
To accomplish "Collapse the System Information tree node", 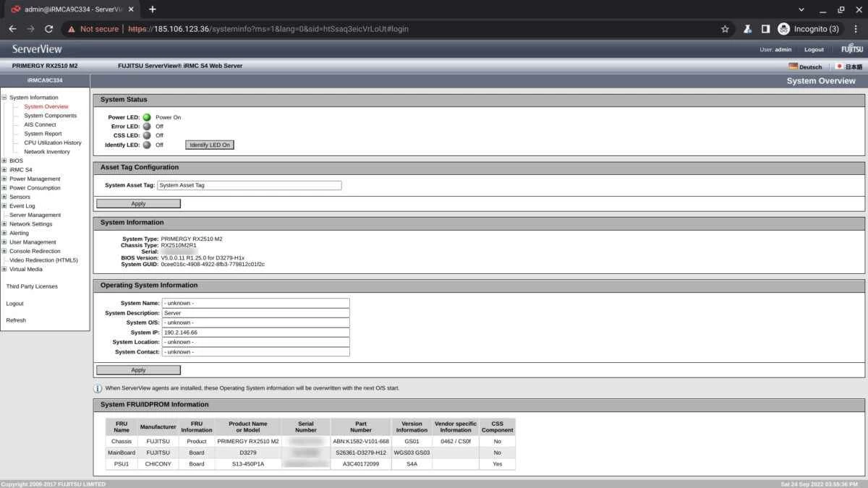I will pyautogui.click(x=4, y=98).
